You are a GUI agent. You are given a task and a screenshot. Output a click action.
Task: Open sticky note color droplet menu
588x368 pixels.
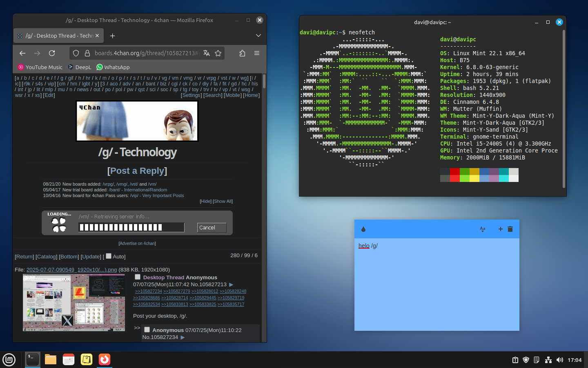click(x=363, y=229)
